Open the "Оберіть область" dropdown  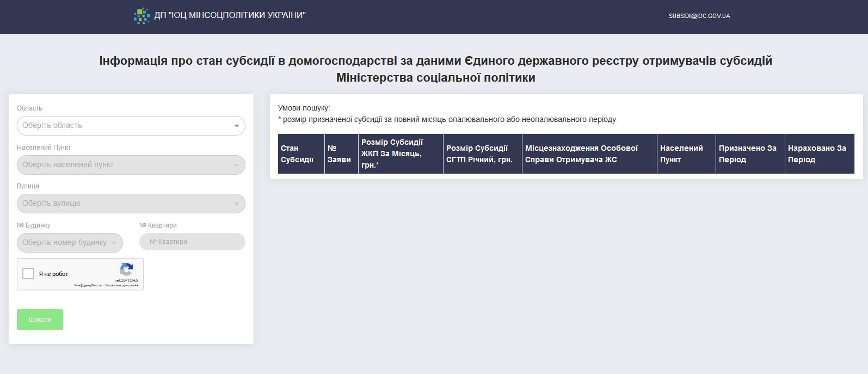point(131,126)
